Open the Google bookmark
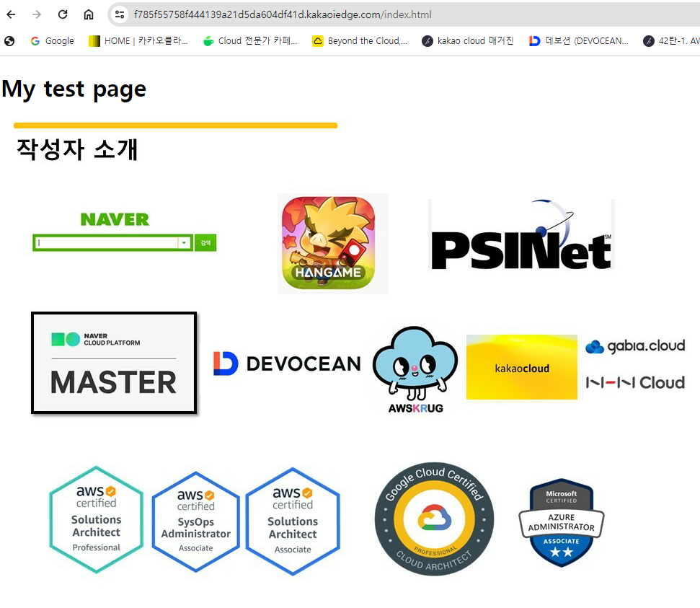 [52, 41]
